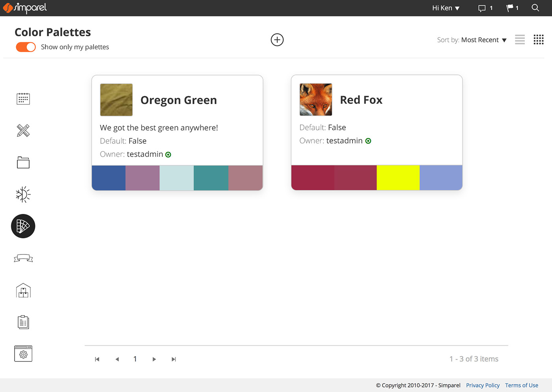
Task: Click the copyright 2010-2017 Simparel text
Action: [418, 385]
